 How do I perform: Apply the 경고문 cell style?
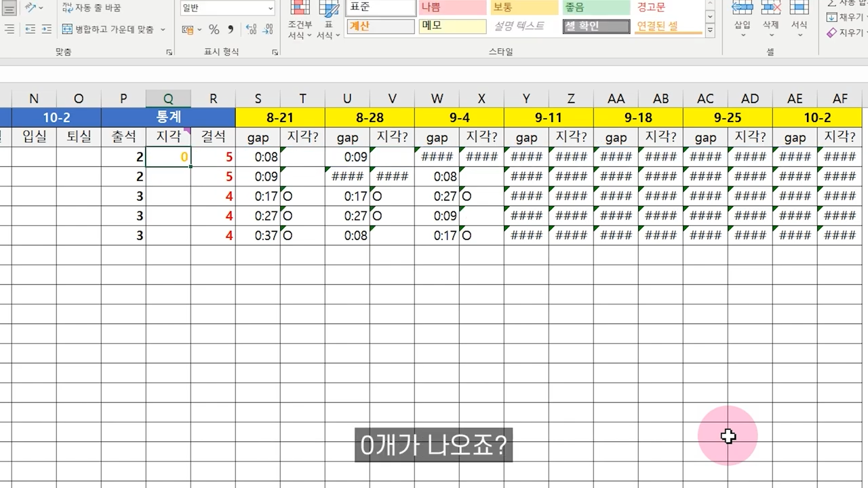[x=668, y=7]
